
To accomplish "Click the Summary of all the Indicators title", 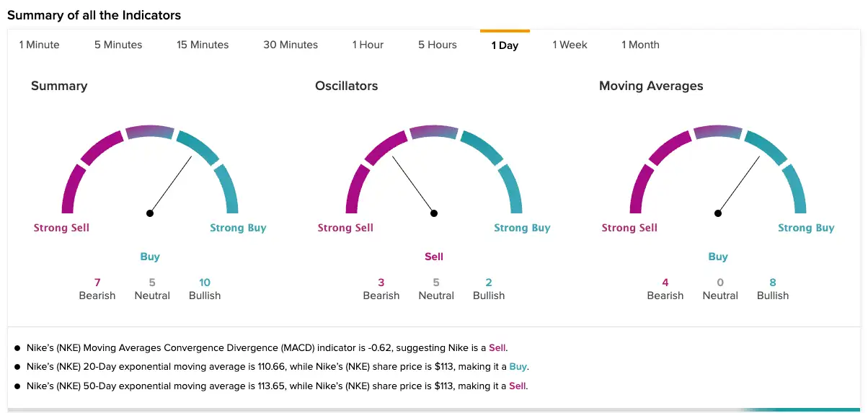I will [94, 15].
